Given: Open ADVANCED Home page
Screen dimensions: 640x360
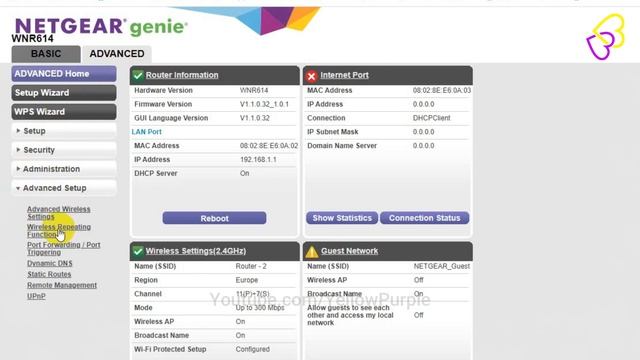Looking at the screenshot, I should click(64, 74).
